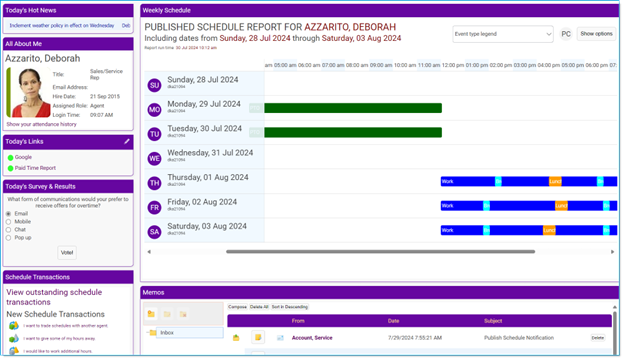The image size is (624, 360).
Task: Open the Account, Service sender link
Action: click(312, 338)
